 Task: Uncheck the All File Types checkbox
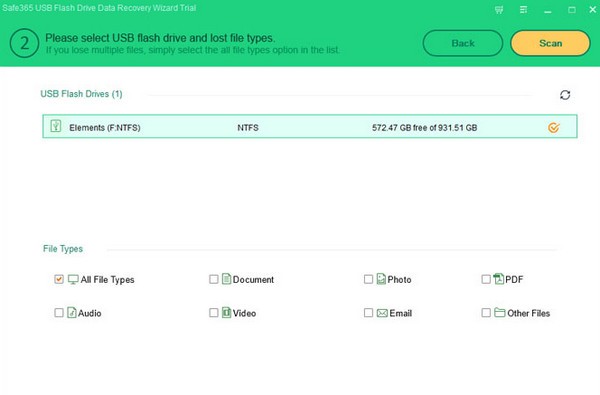(x=59, y=279)
